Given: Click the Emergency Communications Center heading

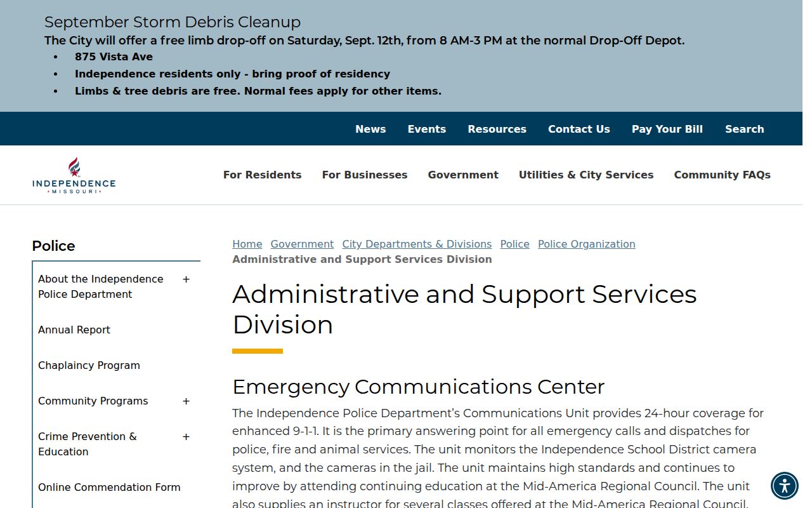Looking at the screenshot, I should pos(419,387).
